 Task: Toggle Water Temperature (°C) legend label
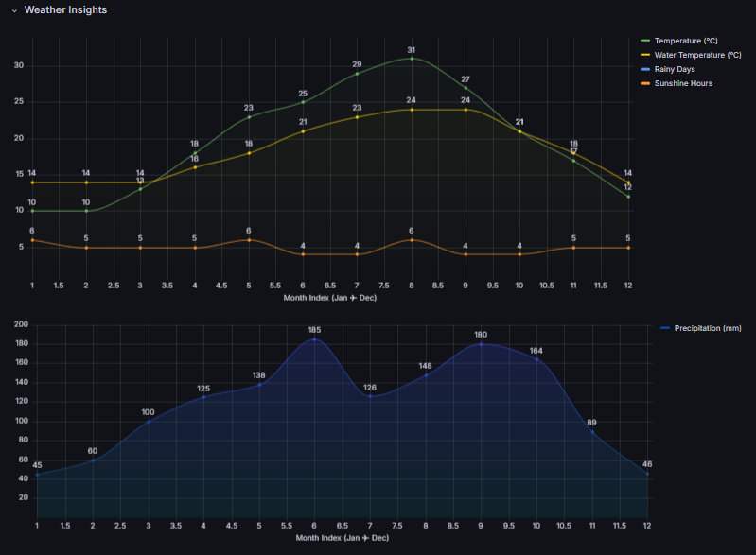697,55
